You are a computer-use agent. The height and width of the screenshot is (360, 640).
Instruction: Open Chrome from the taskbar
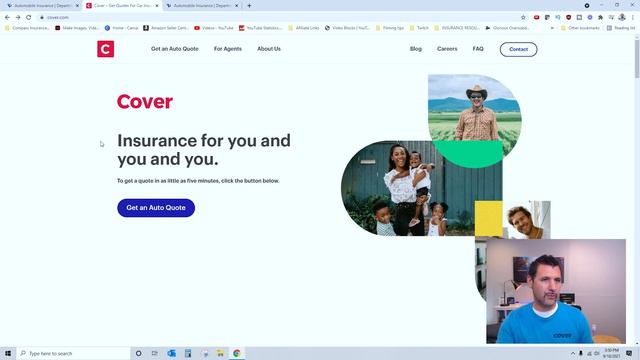coord(237,353)
